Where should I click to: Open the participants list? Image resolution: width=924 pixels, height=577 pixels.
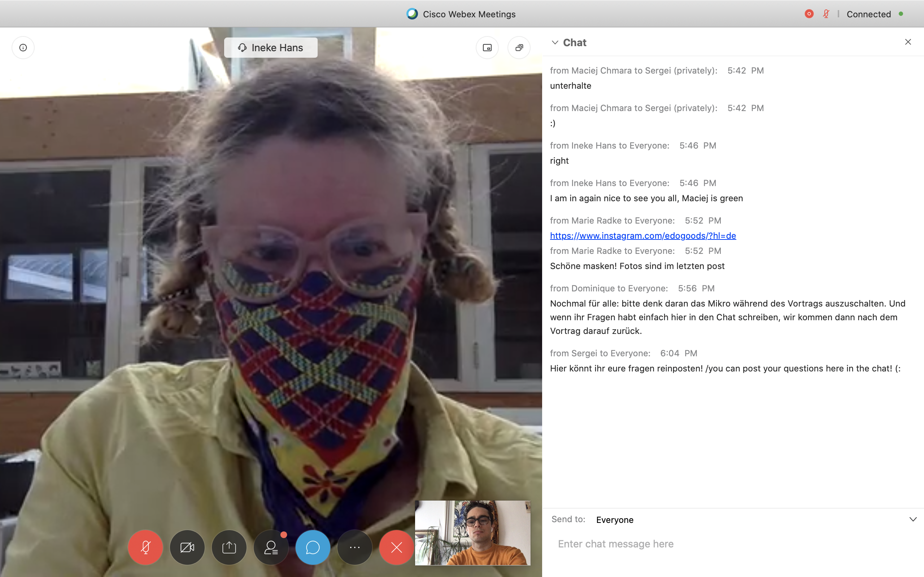271,547
